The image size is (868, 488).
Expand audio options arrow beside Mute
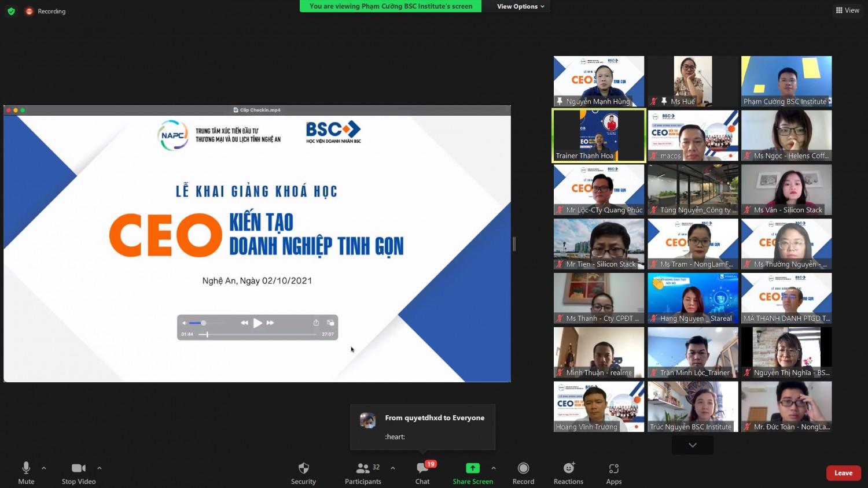44,468
